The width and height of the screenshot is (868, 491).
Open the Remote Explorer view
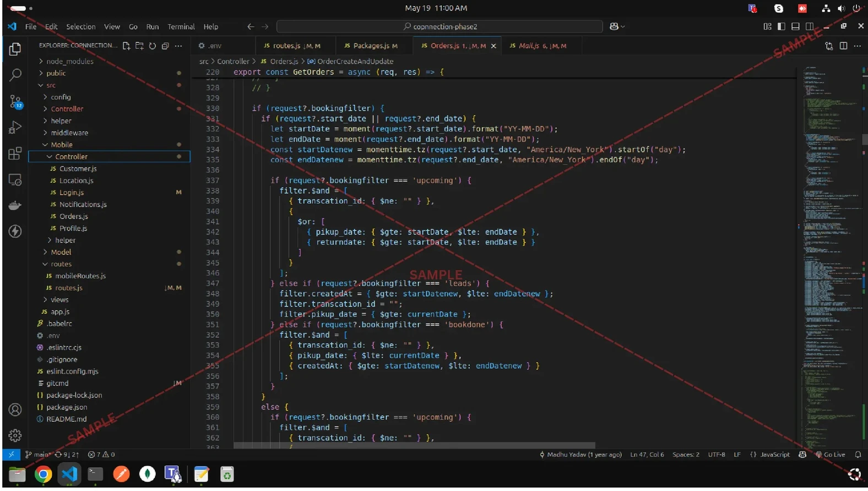point(15,179)
